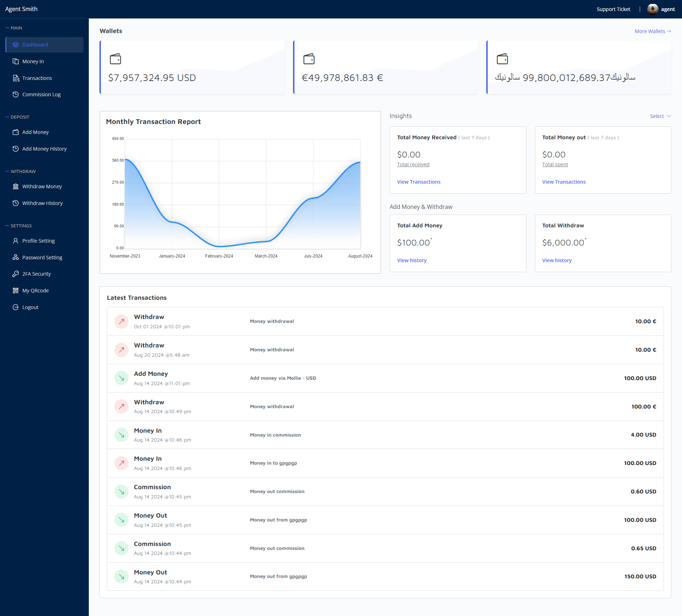Click the USD wallet icon
Image resolution: width=682 pixels, height=616 pixels.
coord(115,59)
